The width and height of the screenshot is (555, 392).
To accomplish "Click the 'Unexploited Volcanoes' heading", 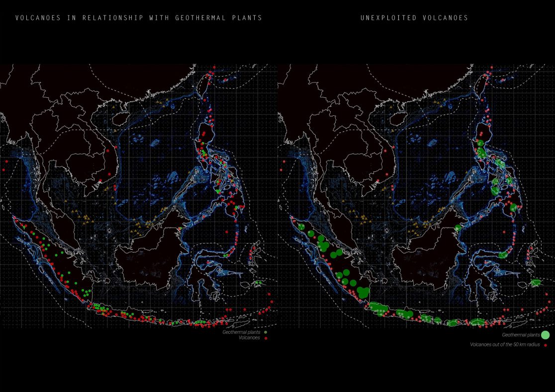I will [414, 18].
